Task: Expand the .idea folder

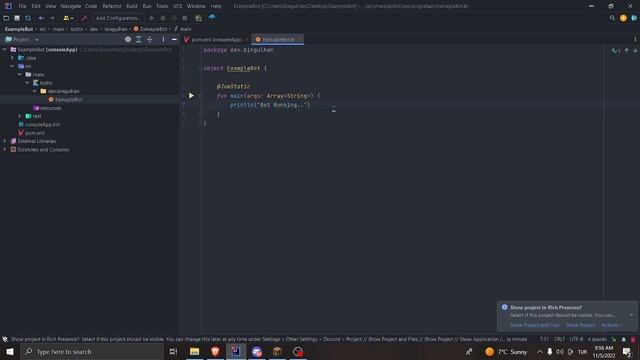Action: 12,58
